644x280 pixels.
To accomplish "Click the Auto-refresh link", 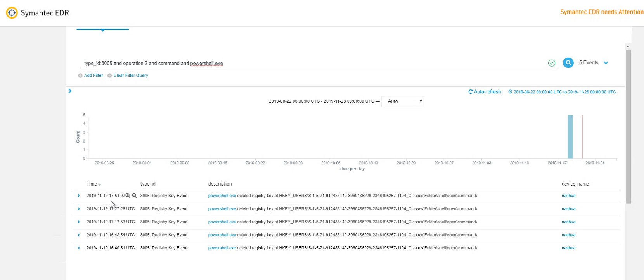I will 487,92.
